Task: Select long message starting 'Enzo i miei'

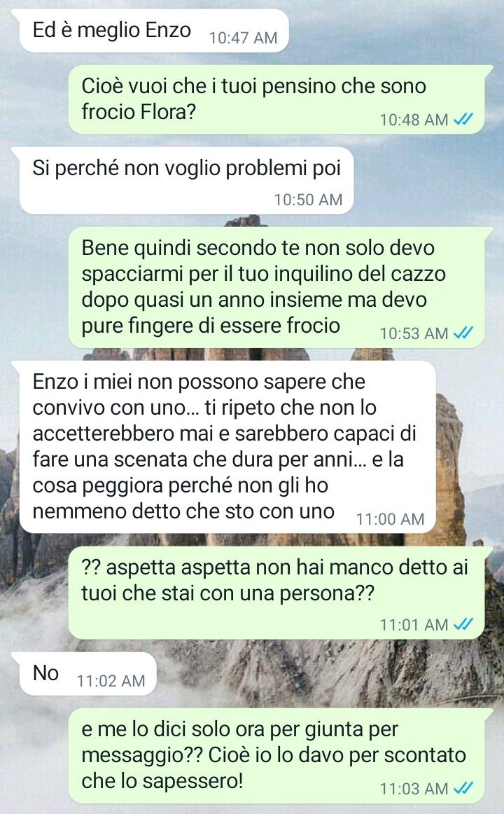Action: click(x=227, y=447)
